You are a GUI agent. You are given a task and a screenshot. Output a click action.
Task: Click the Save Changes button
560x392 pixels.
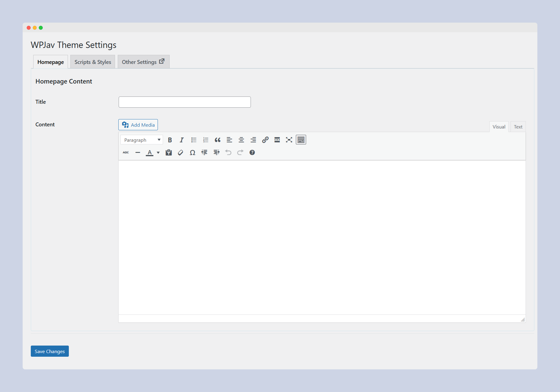click(50, 351)
